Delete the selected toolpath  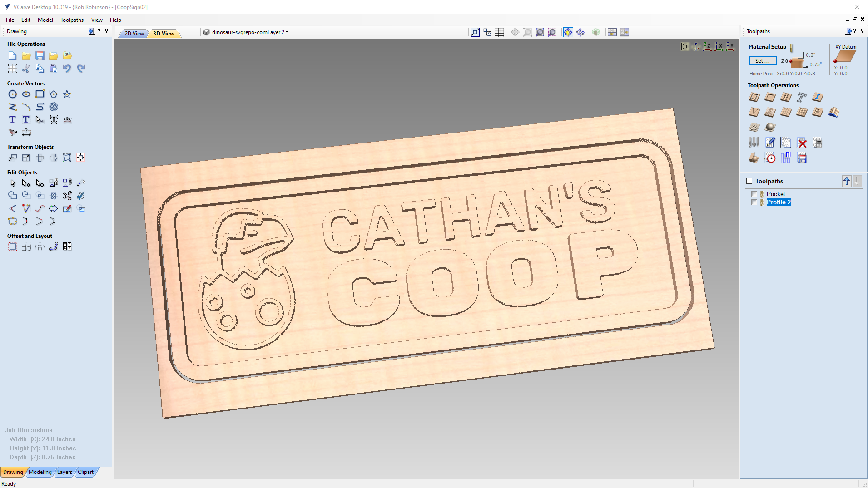[802, 143]
